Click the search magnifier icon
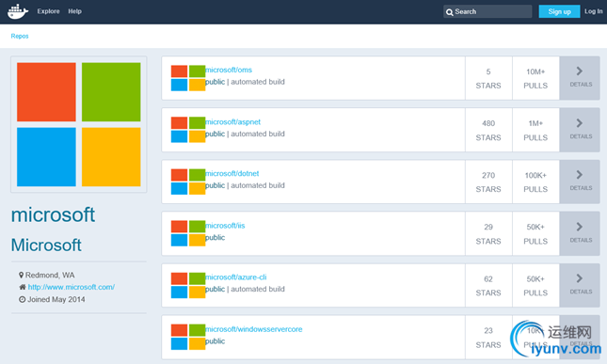The width and height of the screenshot is (607, 364). 450,12
